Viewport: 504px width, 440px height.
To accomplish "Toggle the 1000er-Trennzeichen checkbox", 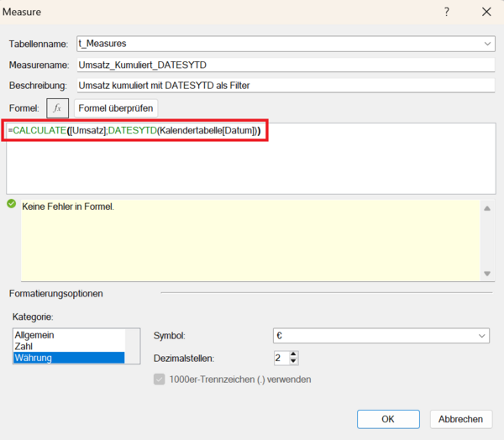I will click(159, 380).
